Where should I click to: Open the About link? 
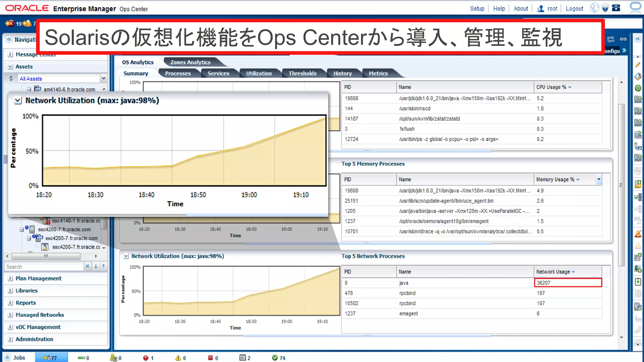pos(521,8)
